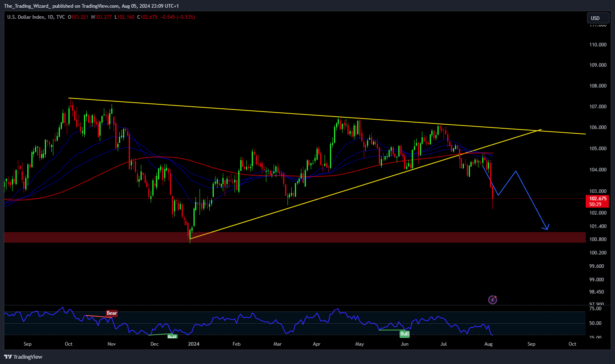Click the 106.000 price axis label
This screenshot has height=364, width=615.
(597, 127)
